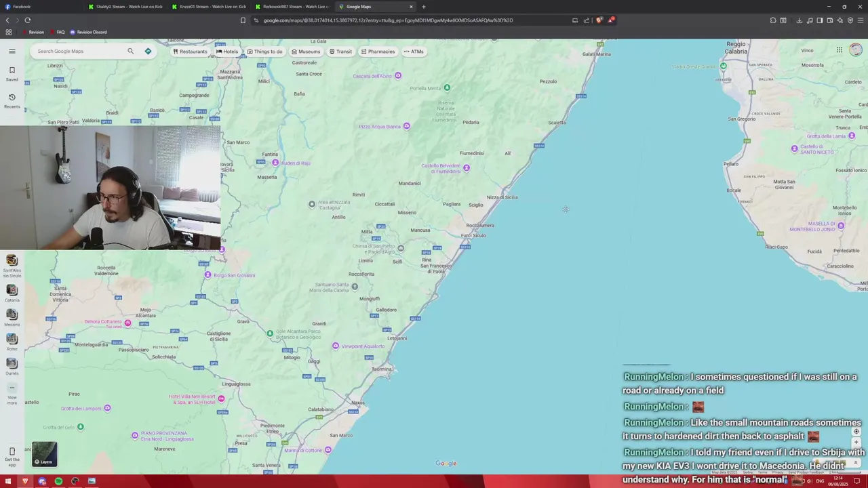Toggle the browser sidebar panel
The width and height of the screenshot is (868, 488).
point(820,20)
